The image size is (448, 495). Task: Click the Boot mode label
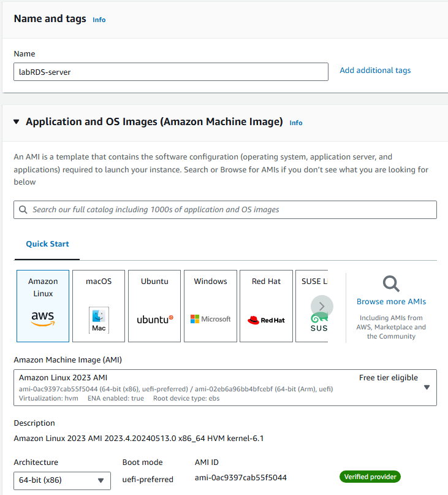point(142,462)
